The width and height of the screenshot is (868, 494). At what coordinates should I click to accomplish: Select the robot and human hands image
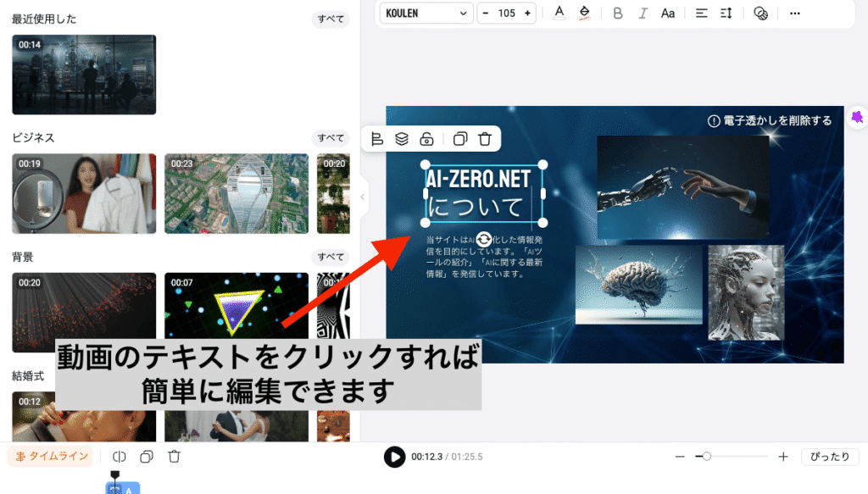tap(683, 187)
